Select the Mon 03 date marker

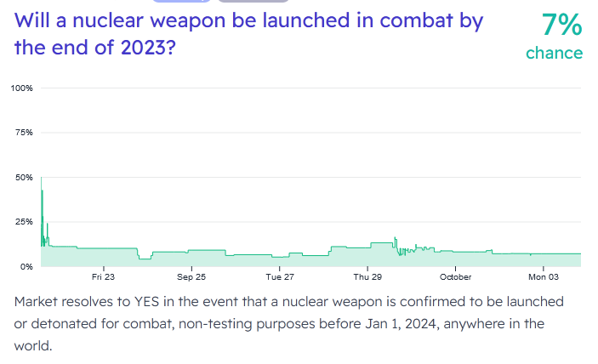tap(544, 277)
